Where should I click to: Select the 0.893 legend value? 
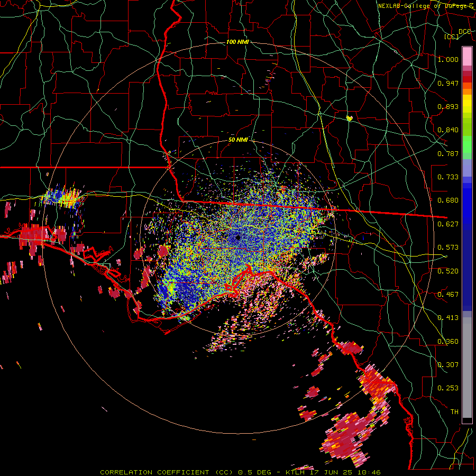coord(448,106)
